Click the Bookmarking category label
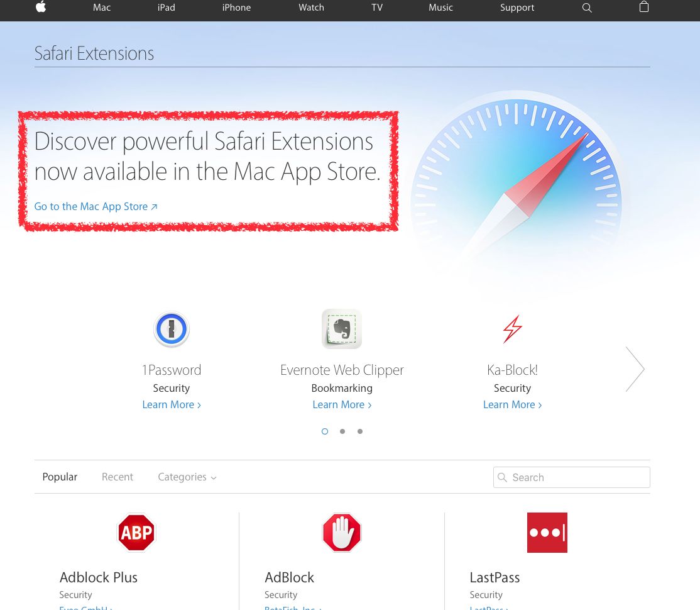Image resolution: width=700 pixels, height=610 pixels. coord(342,388)
